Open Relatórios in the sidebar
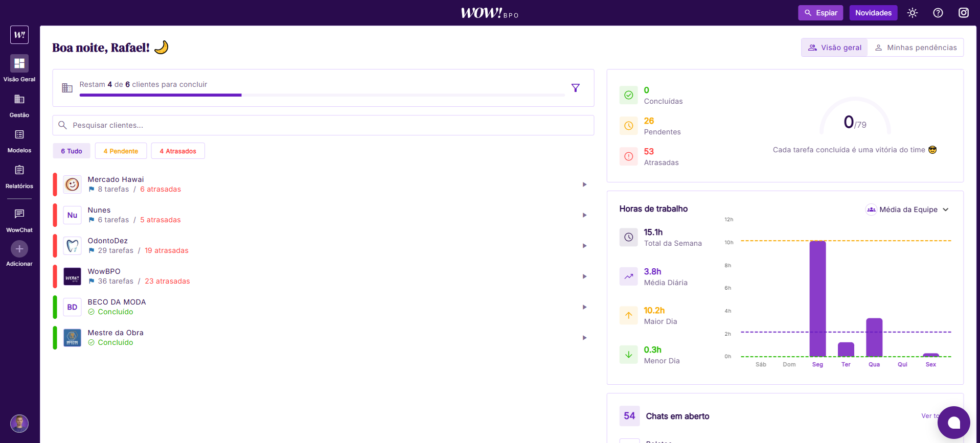 pyautogui.click(x=19, y=171)
